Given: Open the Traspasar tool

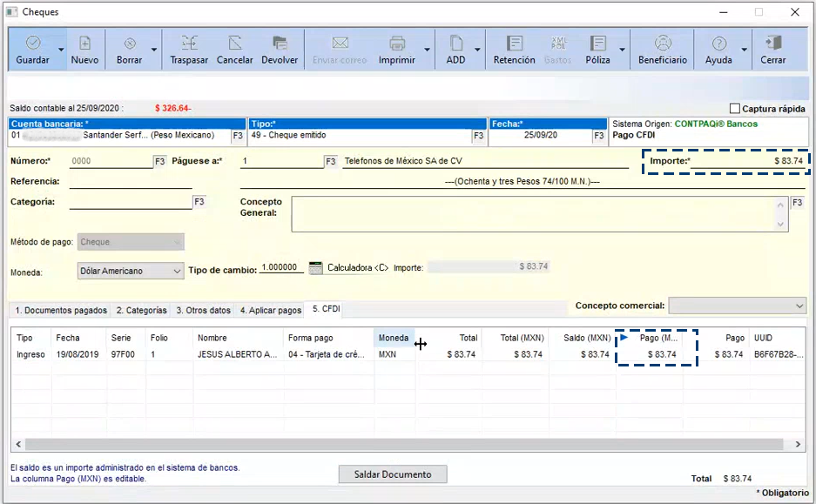Looking at the screenshot, I should pyautogui.click(x=189, y=44).
